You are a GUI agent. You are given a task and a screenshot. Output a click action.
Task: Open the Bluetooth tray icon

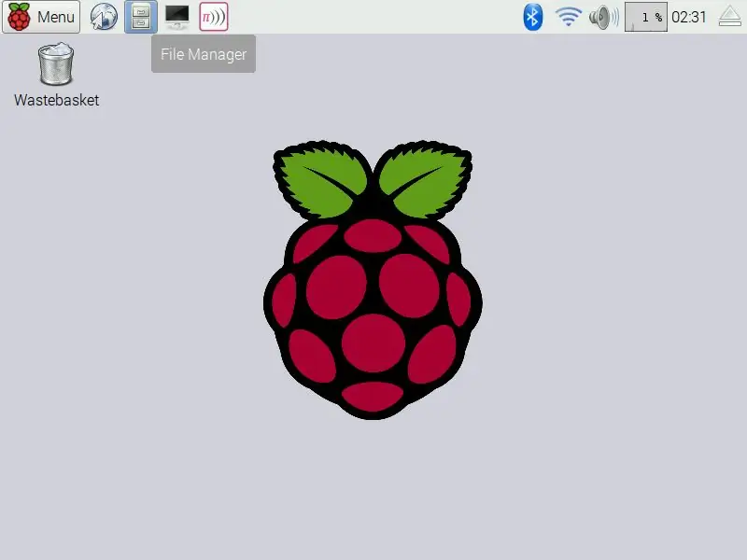(x=532, y=17)
